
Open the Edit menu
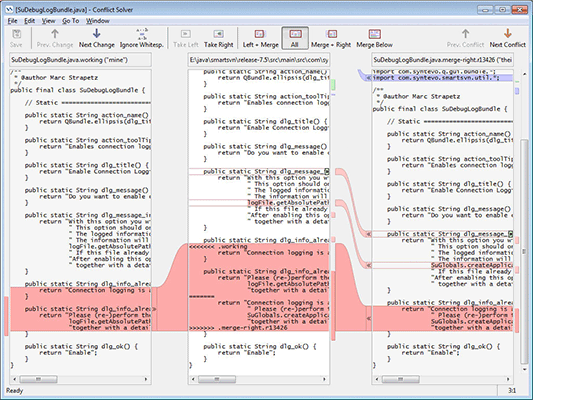tap(29, 21)
